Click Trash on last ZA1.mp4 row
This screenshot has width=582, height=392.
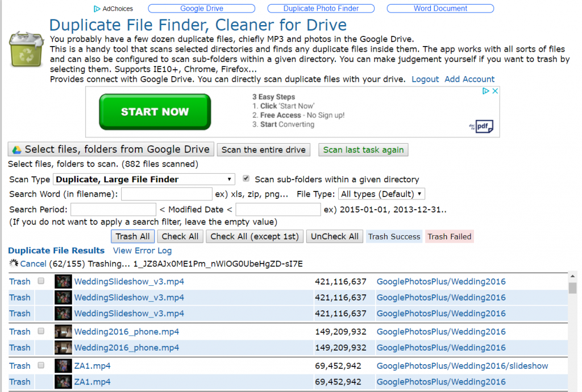coord(20,382)
